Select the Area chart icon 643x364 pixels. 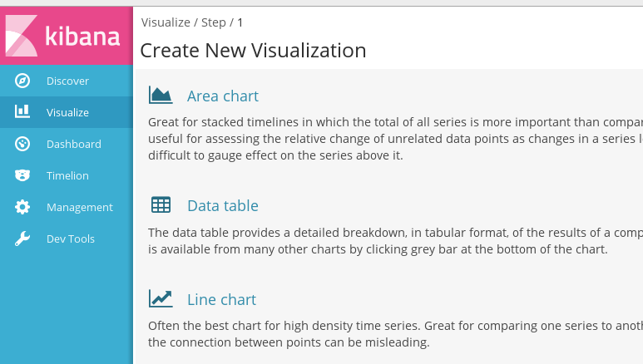click(161, 96)
